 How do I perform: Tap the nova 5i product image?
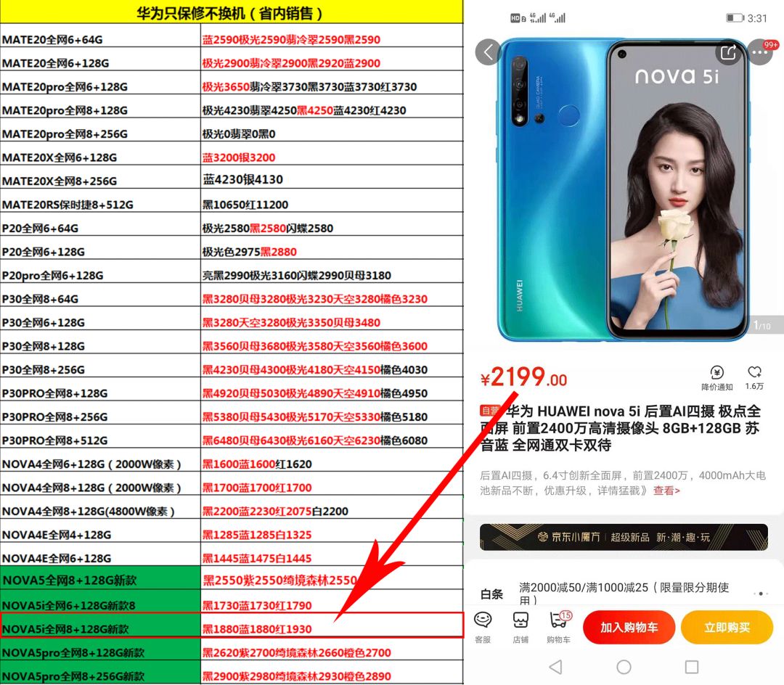click(x=624, y=190)
